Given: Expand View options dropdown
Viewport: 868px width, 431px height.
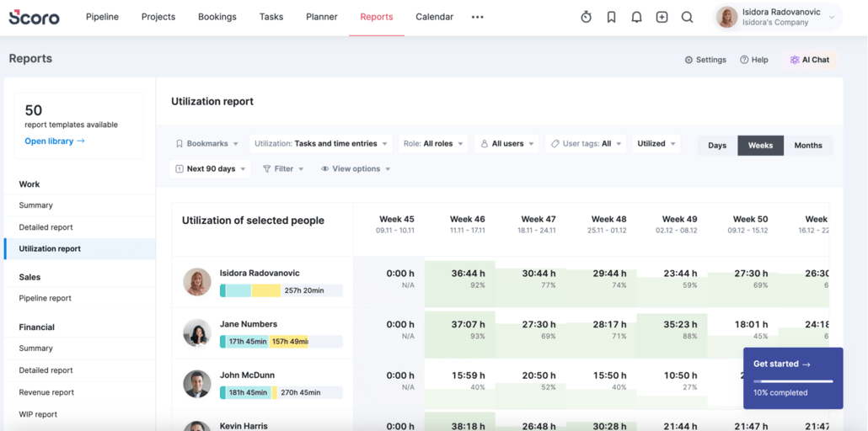Looking at the screenshot, I should tap(356, 168).
